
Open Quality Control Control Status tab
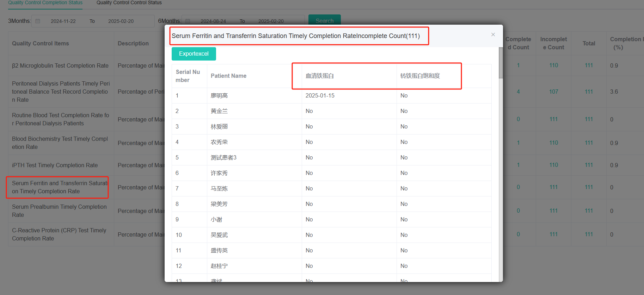pos(129,3)
